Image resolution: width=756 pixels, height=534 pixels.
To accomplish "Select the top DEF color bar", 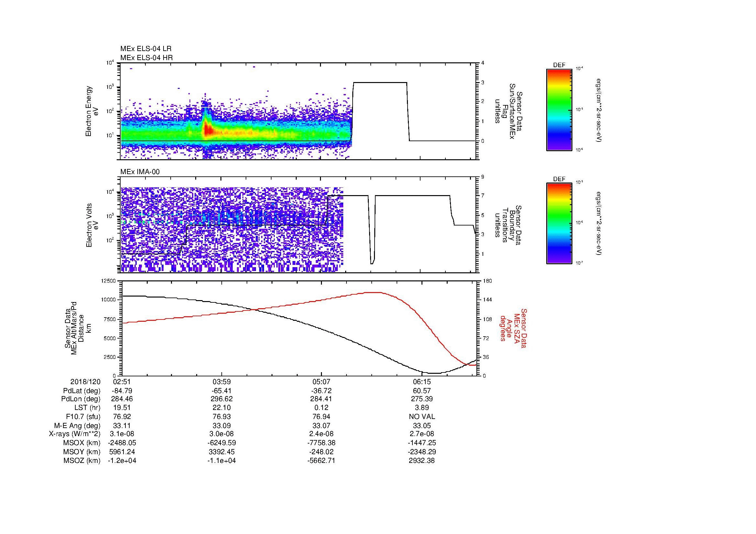I will [x=559, y=110].
